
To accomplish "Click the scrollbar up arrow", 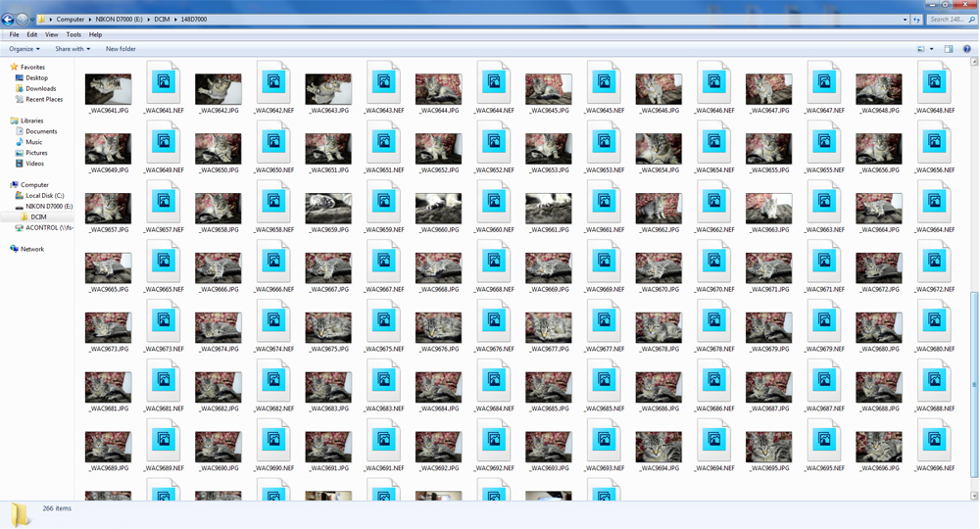I will (x=974, y=62).
